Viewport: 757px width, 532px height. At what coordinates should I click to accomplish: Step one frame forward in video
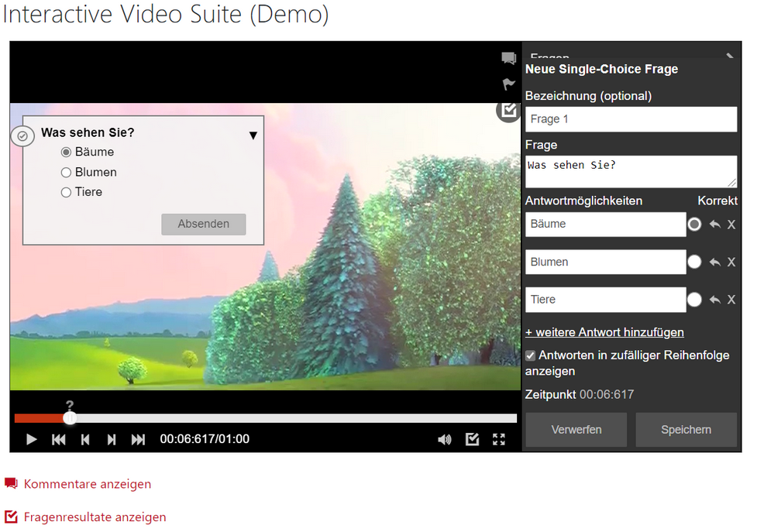click(112, 439)
